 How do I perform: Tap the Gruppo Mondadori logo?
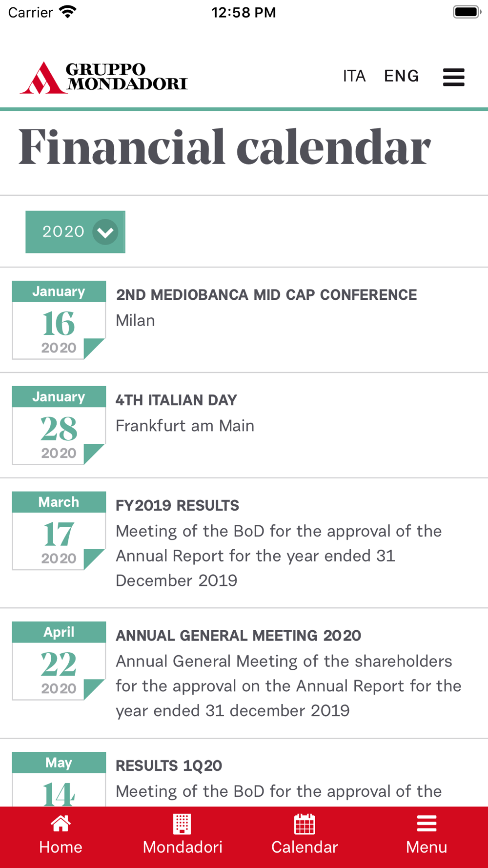pyautogui.click(x=103, y=77)
